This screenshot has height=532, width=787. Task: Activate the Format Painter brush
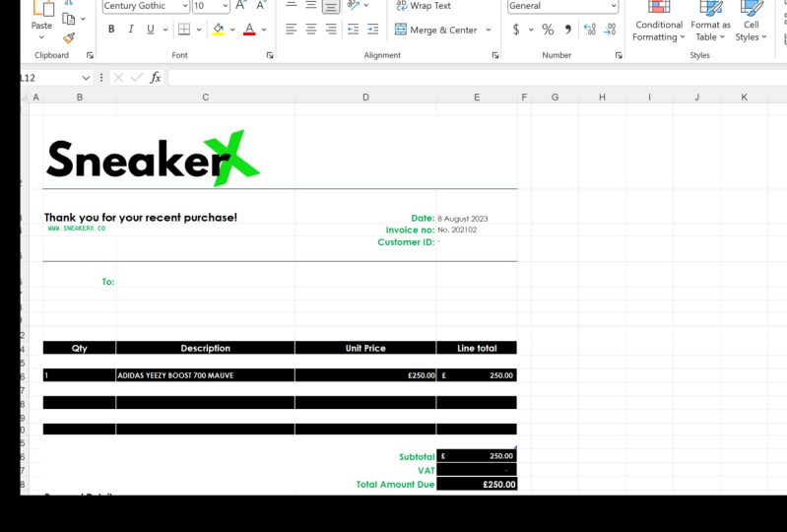tap(69, 38)
